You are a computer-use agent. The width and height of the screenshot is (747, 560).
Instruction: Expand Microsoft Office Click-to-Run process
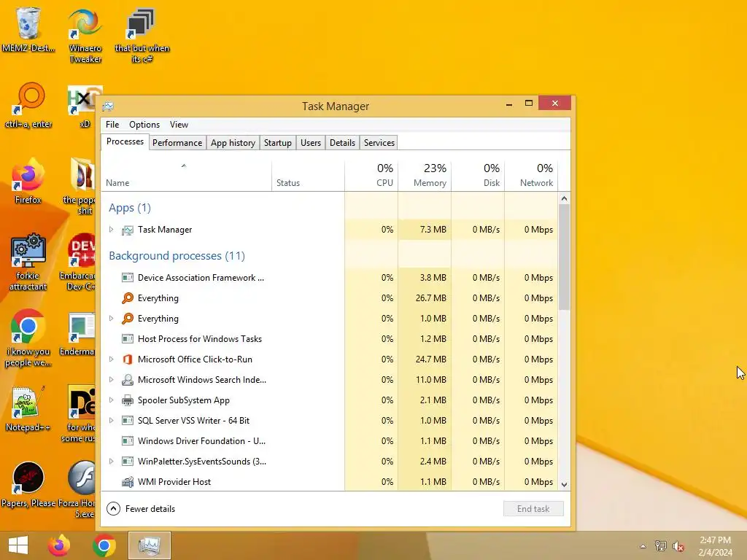(111, 359)
